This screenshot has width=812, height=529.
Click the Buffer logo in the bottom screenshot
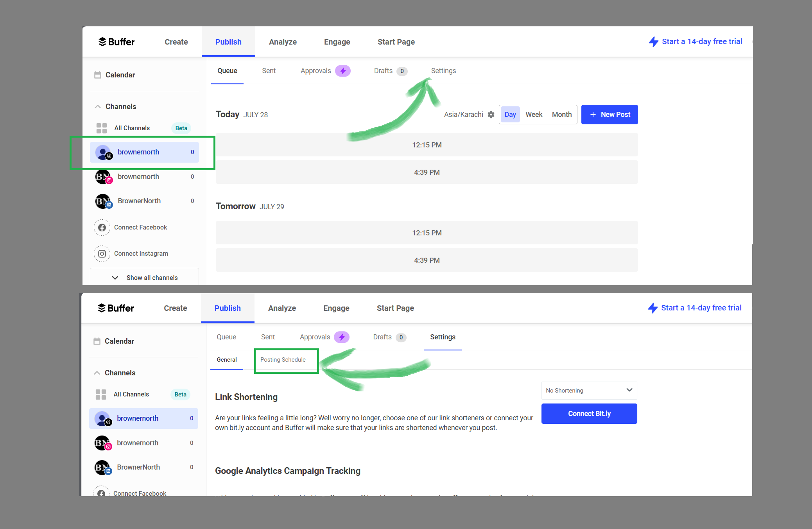pos(115,308)
